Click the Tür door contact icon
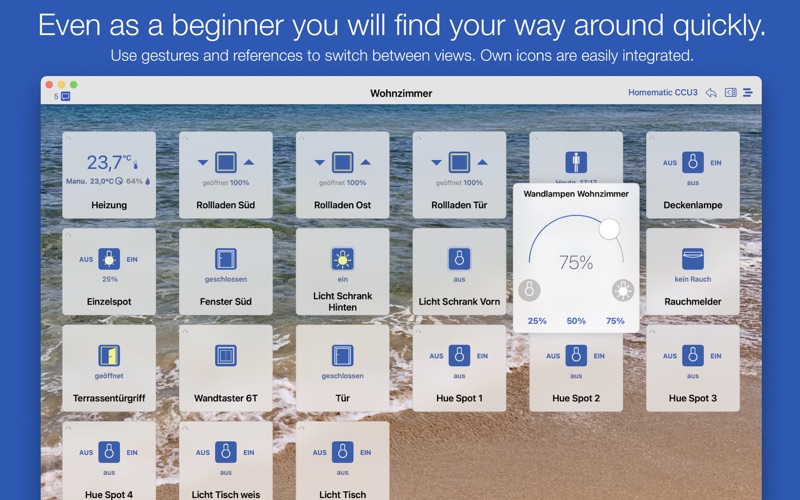Screen dimensions: 800x500 point(342,356)
